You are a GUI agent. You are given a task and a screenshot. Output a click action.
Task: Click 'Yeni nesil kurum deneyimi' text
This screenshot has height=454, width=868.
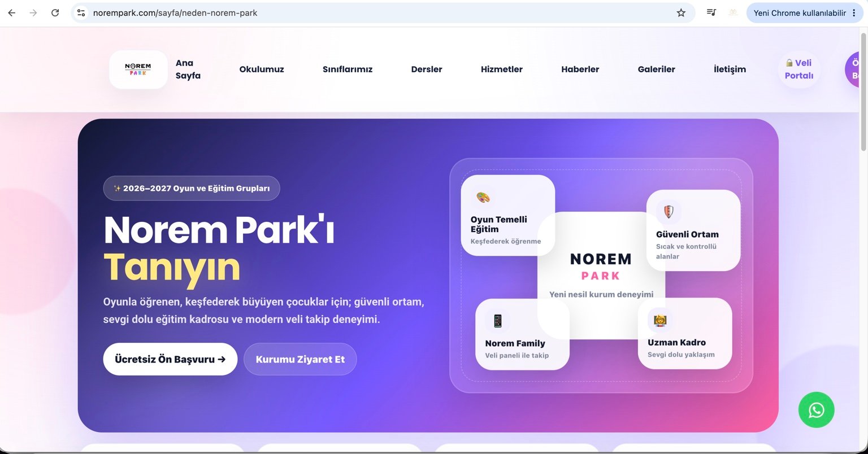[x=601, y=294]
